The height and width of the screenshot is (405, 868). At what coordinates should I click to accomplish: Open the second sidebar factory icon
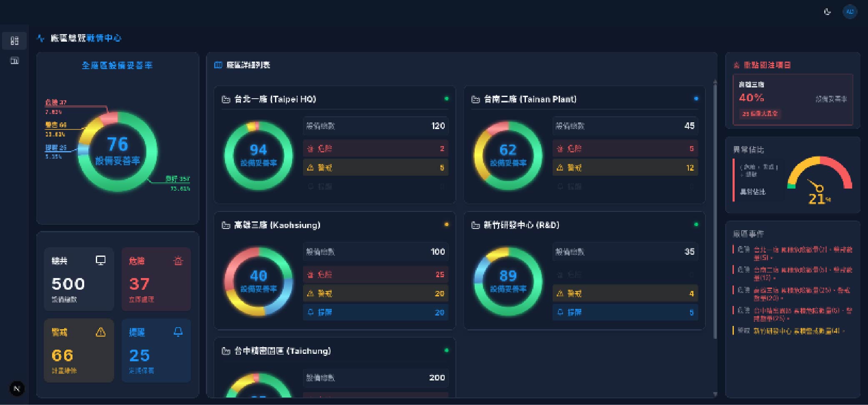tap(15, 61)
